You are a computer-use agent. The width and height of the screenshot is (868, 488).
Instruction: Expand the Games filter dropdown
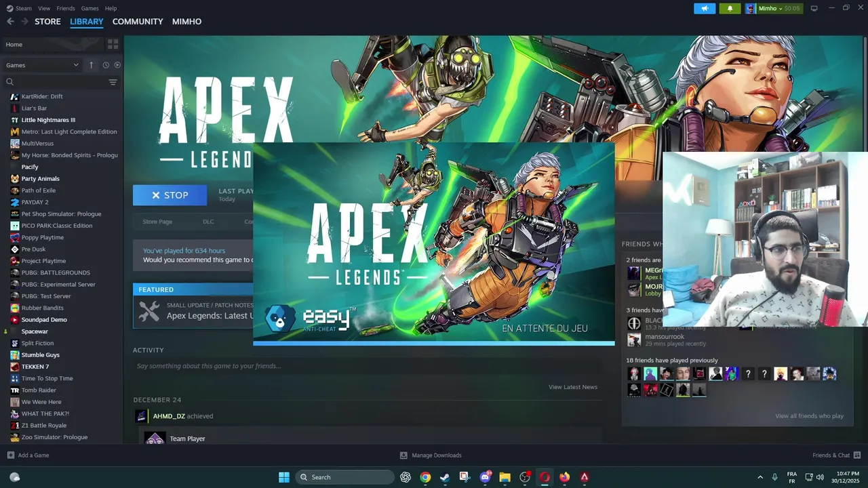pos(42,65)
